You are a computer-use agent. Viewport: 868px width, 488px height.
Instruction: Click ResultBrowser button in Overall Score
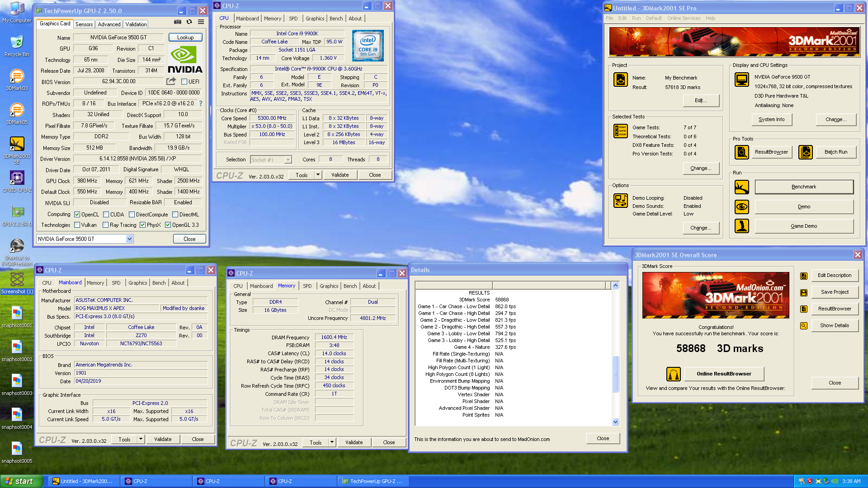835,309
